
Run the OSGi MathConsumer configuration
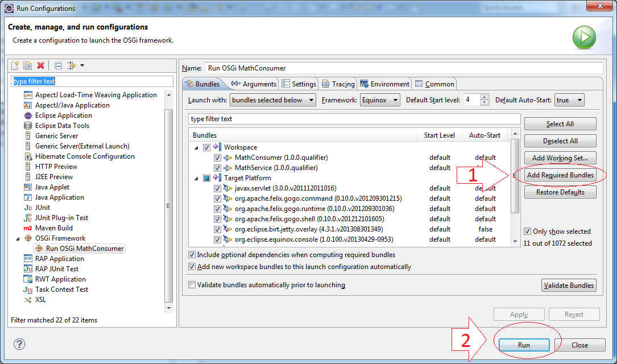tap(524, 345)
